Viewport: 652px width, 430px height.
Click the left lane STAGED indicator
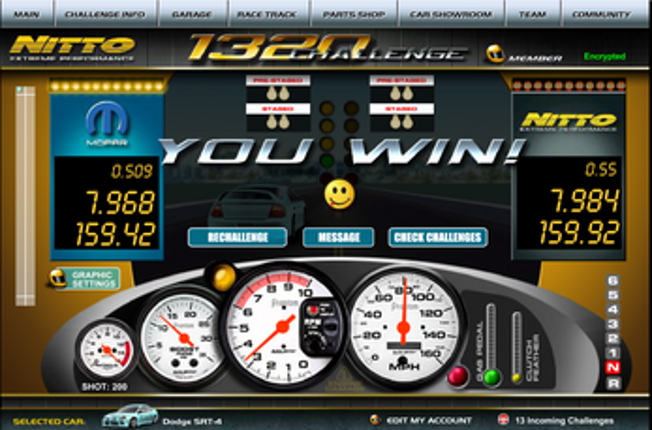(x=278, y=117)
